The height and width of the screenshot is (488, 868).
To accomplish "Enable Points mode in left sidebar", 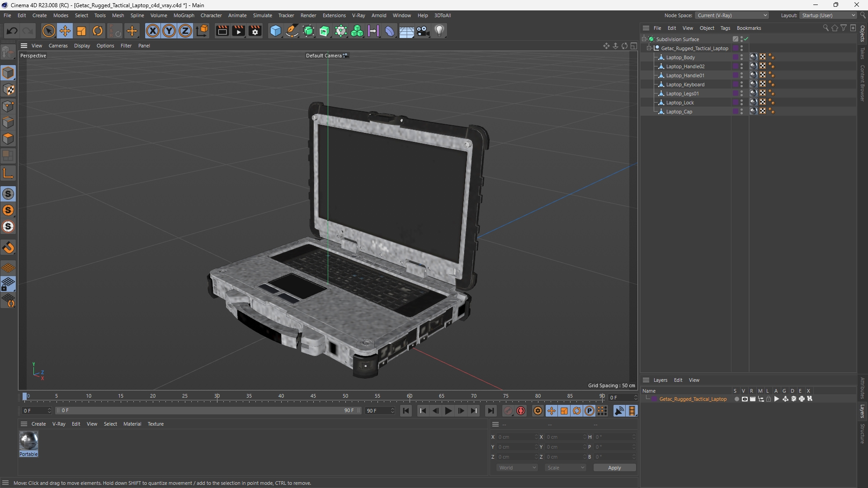I will coord(8,106).
